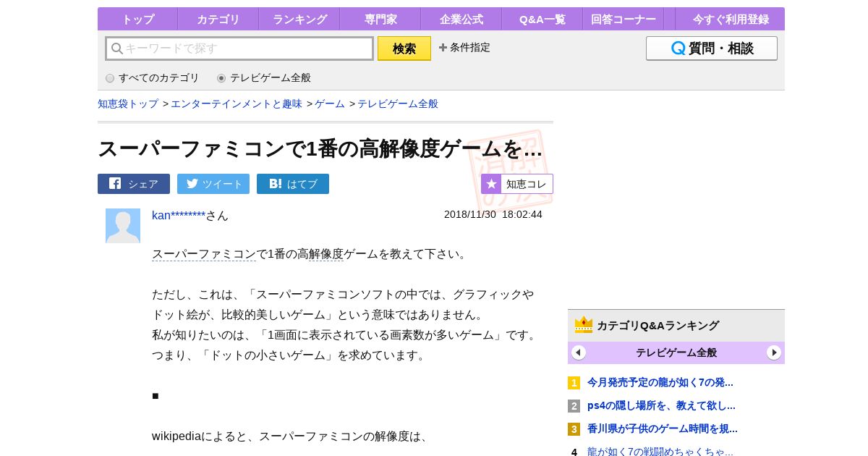
Task: Click the underlined 解像度 keyword link
Action: 326,254
